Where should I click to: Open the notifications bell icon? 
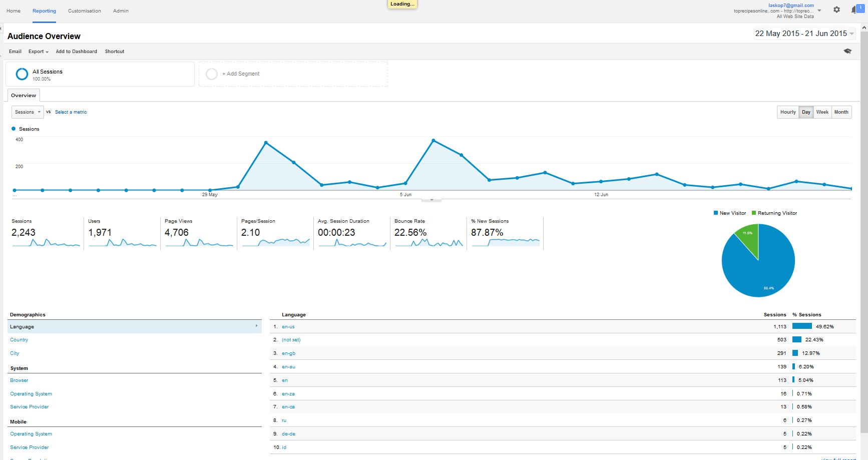[x=855, y=10]
